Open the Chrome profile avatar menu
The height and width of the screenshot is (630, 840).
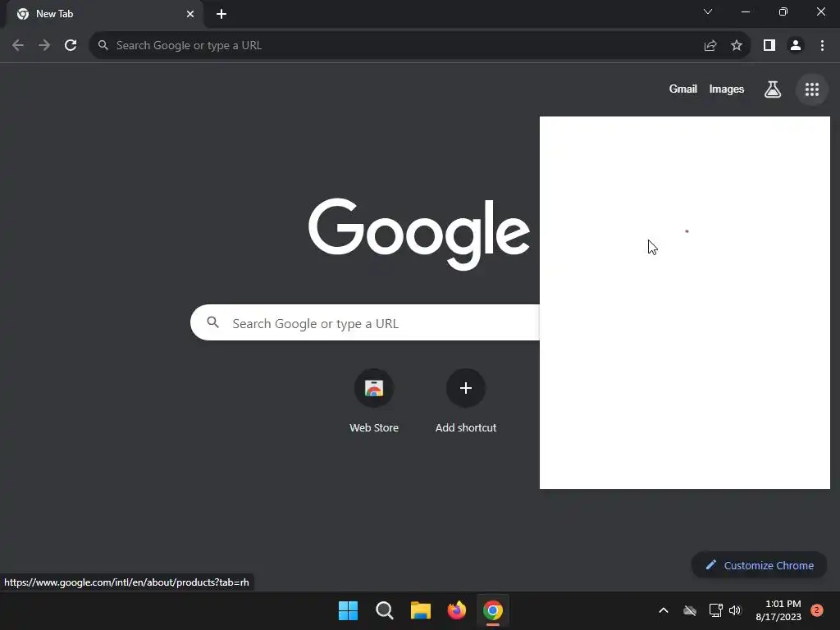[x=796, y=46]
